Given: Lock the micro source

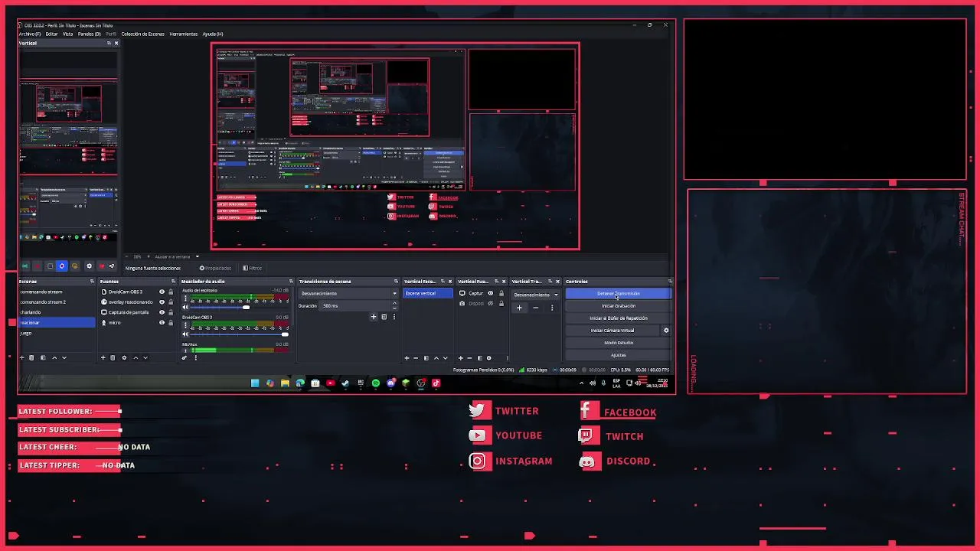Looking at the screenshot, I should (x=171, y=323).
